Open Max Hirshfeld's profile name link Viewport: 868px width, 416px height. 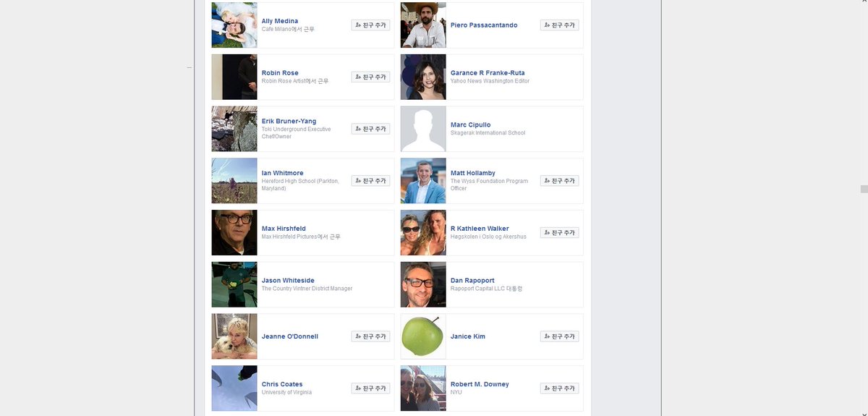[284, 229]
